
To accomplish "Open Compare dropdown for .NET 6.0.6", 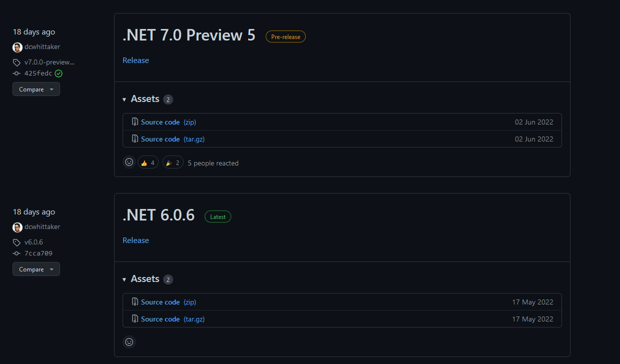I will [36, 269].
